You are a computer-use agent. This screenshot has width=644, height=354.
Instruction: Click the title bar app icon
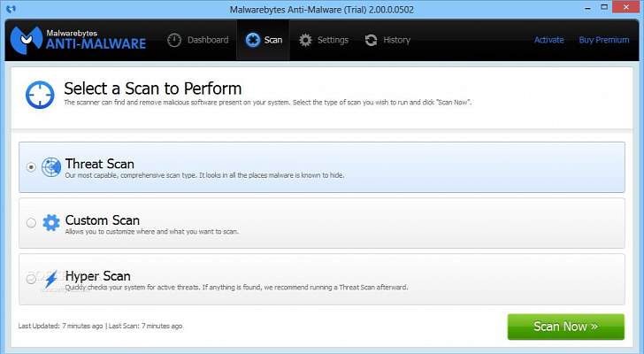pos(11,9)
